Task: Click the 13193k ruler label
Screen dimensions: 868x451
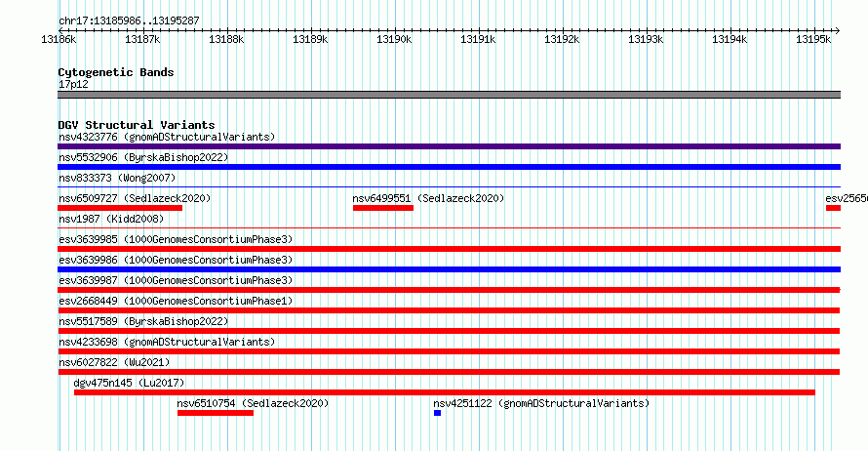Action: (x=646, y=40)
